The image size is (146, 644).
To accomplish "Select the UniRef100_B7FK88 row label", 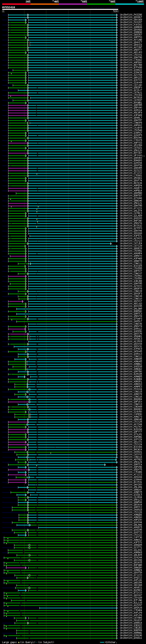I will (x=131, y=67).
